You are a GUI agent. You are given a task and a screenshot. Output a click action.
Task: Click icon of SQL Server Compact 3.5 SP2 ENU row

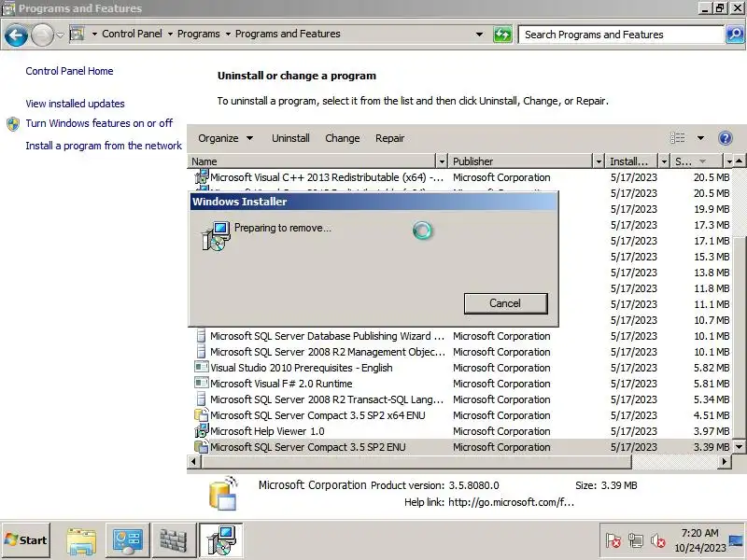(x=202, y=447)
